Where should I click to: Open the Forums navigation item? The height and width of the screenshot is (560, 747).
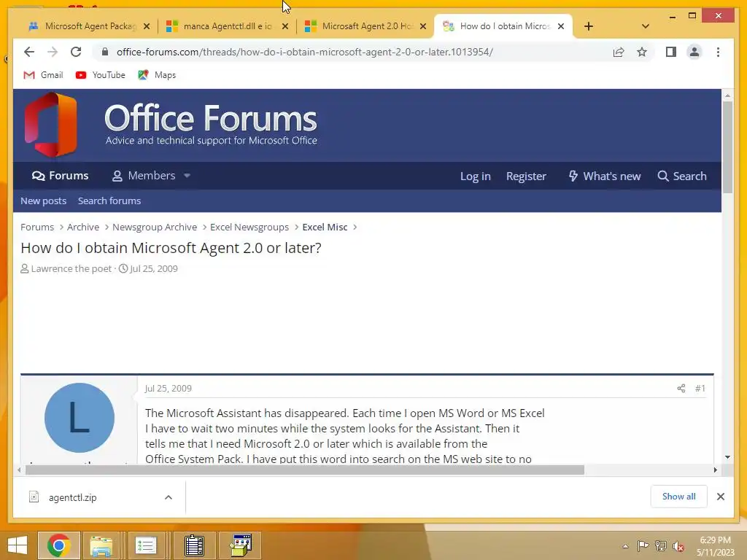coord(60,176)
